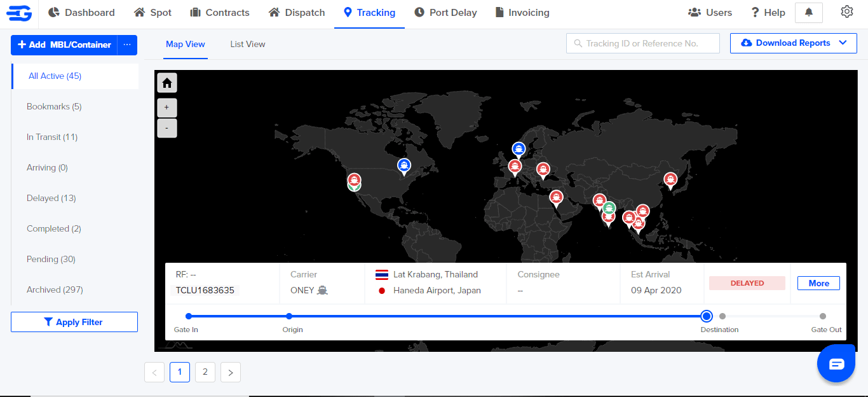The image size is (868, 397).
Task: Select the Delayed (13) filter
Action: [x=51, y=198]
